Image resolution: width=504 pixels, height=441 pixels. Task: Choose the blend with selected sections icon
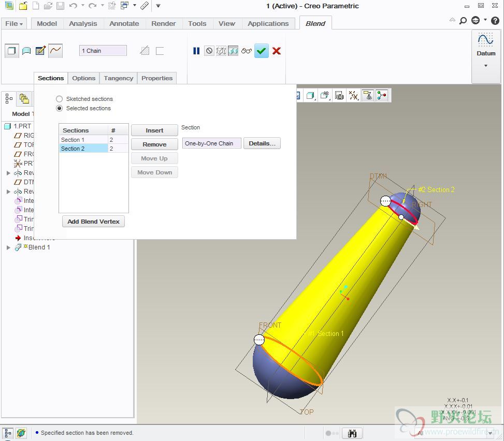click(x=55, y=51)
